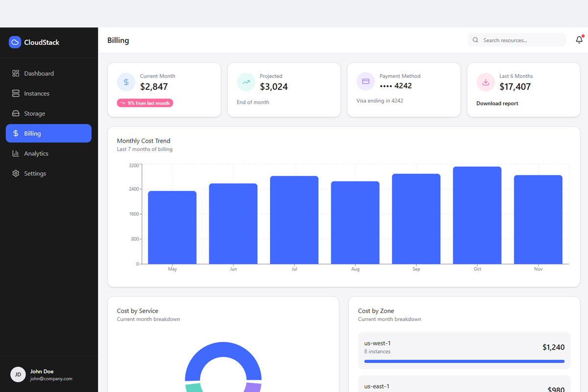Image resolution: width=588 pixels, height=392 pixels.
Task: Click the us-west-1 cost progress bar
Action: point(464,362)
